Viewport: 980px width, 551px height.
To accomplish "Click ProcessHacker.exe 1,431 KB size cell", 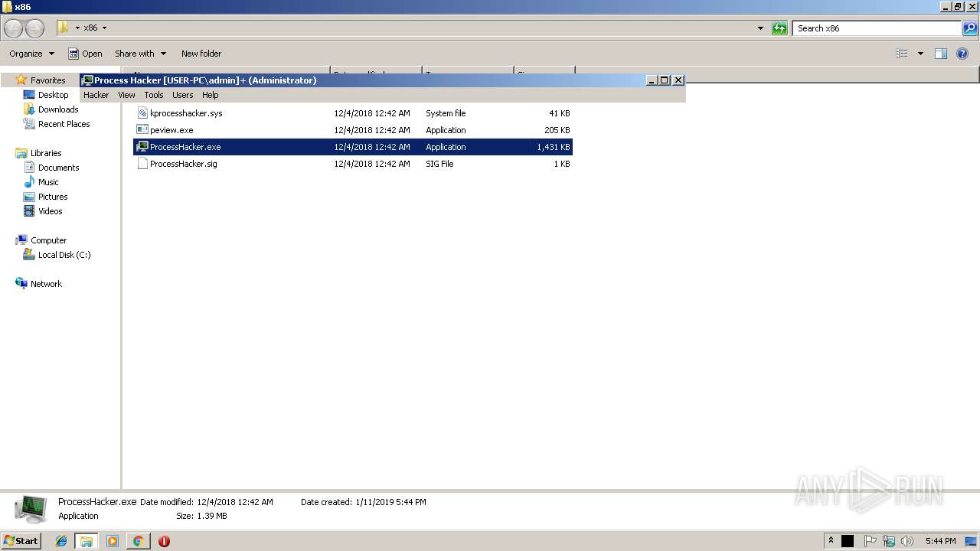I will coord(554,147).
